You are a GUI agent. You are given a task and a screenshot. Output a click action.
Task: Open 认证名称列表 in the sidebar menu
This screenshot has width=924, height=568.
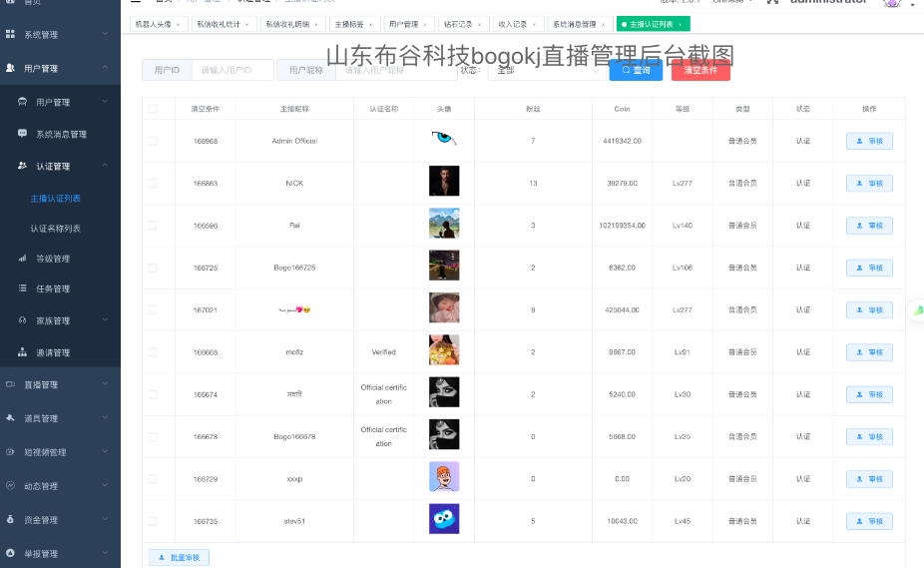click(x=56, y=229)
